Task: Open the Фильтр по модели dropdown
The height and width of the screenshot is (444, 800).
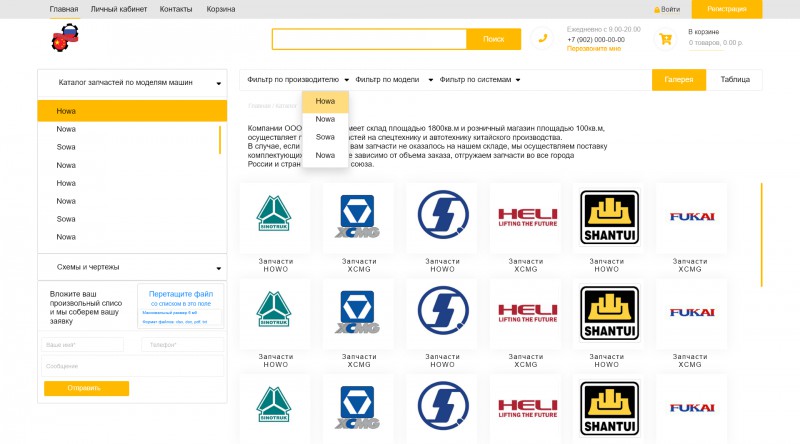Action: (394, 80)
